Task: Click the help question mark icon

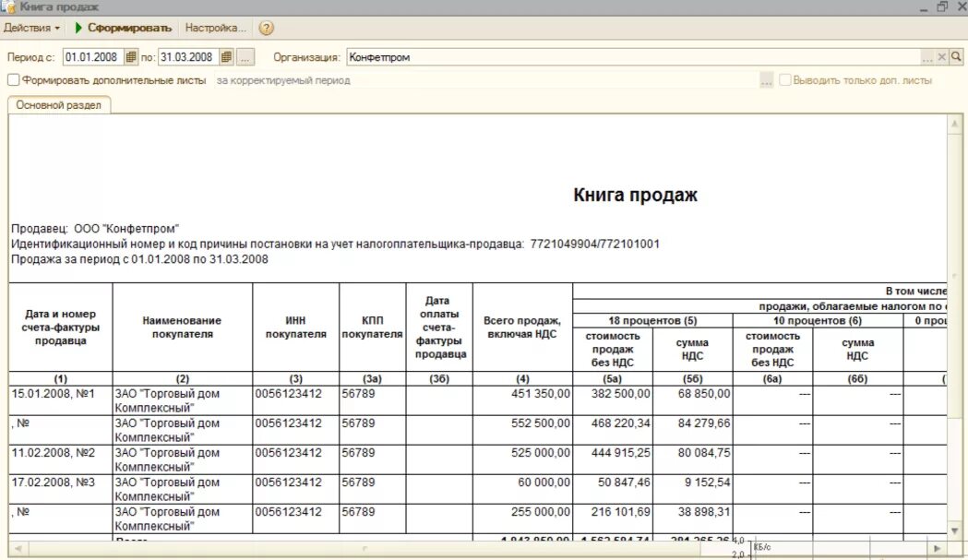Action: tap(266, 29)
